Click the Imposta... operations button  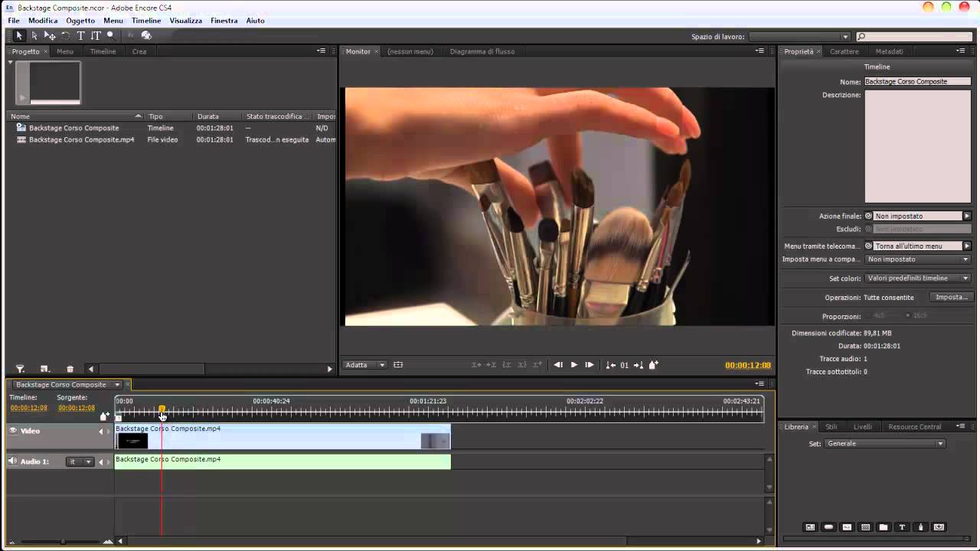(952, 297)
